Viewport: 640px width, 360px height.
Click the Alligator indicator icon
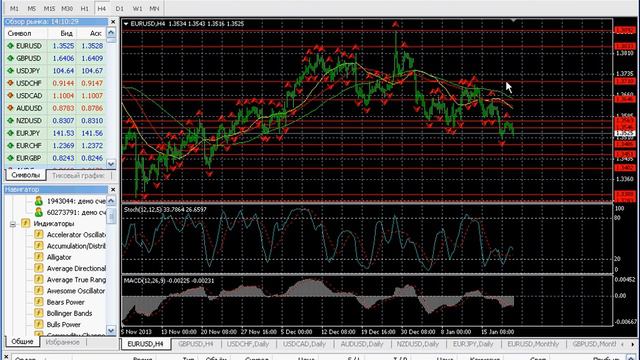coord(39,257)
